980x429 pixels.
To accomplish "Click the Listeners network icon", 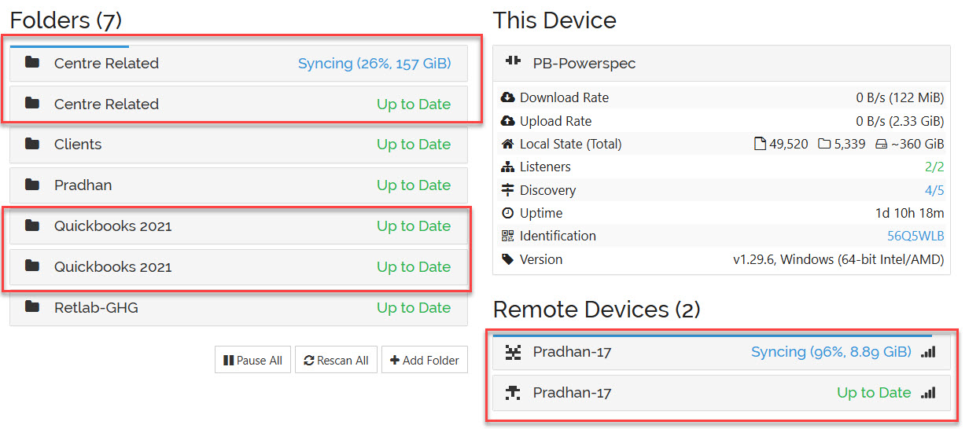I will [507, 167].
